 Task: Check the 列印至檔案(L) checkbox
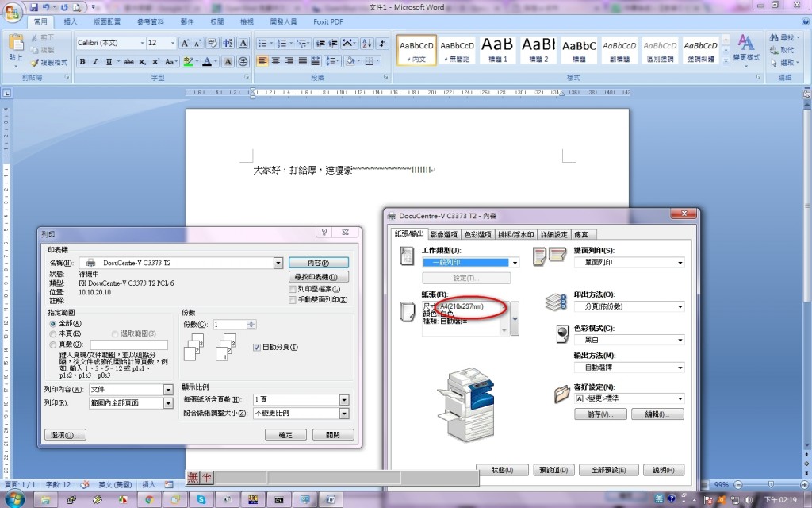point(293,289)
